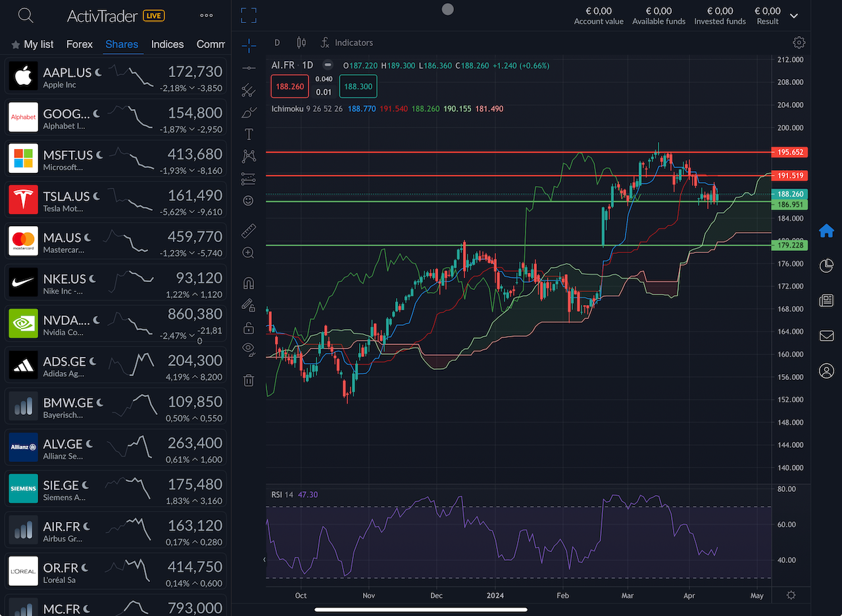Activate the zoom-in tool

248,252
